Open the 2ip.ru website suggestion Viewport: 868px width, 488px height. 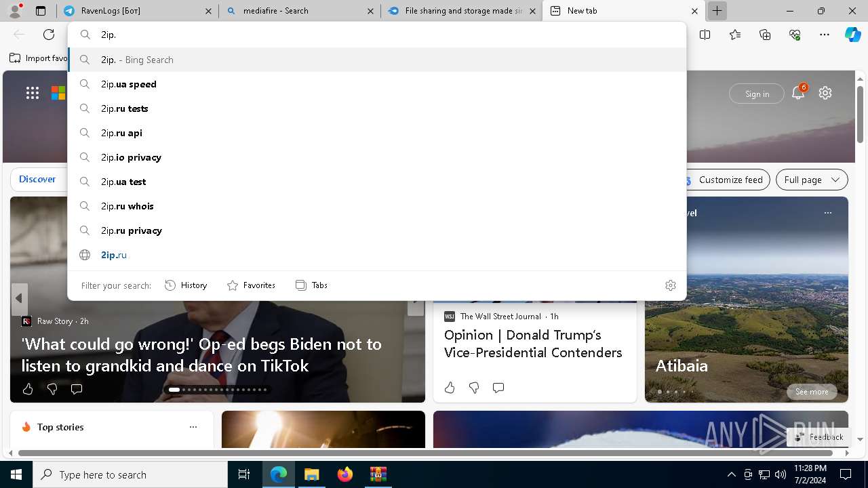377,255
